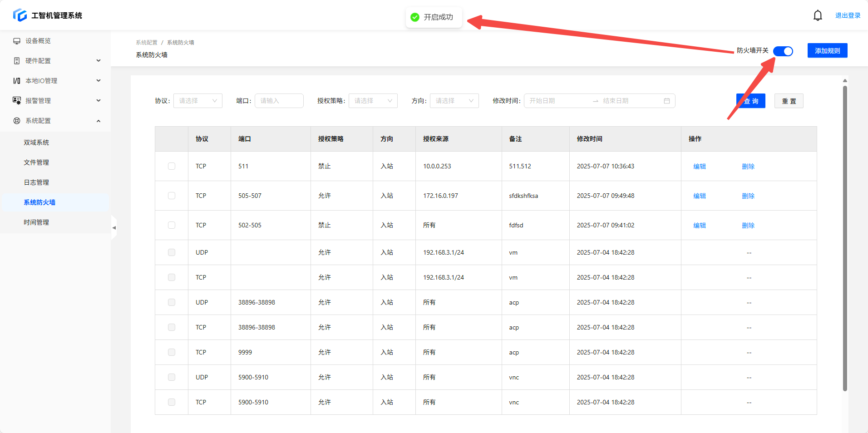Click the 本地IO管理 I/O icon

point(17,81)
